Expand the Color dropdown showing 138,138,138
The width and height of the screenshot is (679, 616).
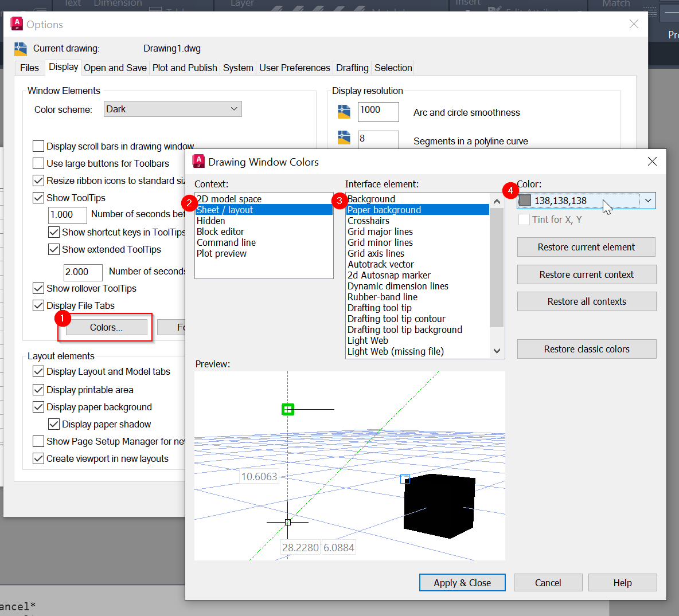click(648, 201)
